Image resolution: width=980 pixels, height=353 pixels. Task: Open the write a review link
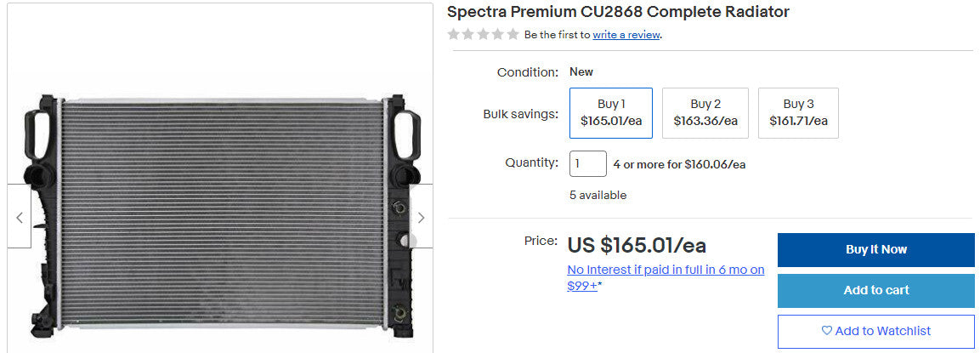pyautogui.click(x=626, y=35)
